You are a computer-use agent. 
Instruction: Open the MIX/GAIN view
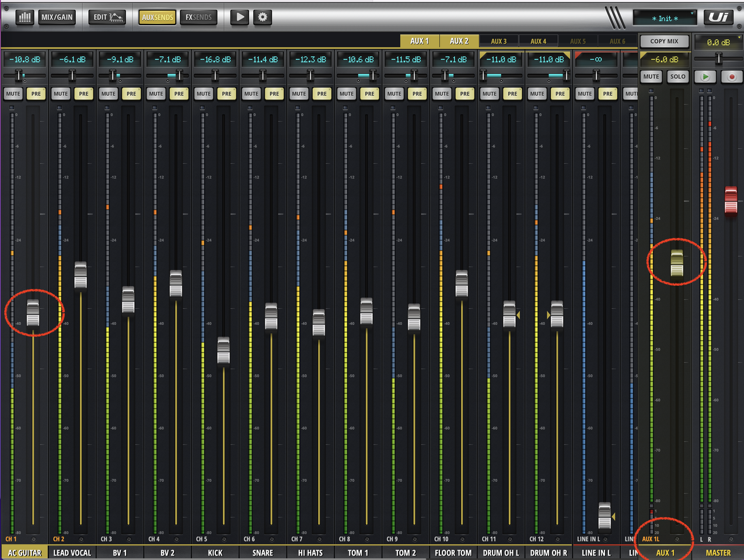(x=57, y=17)
